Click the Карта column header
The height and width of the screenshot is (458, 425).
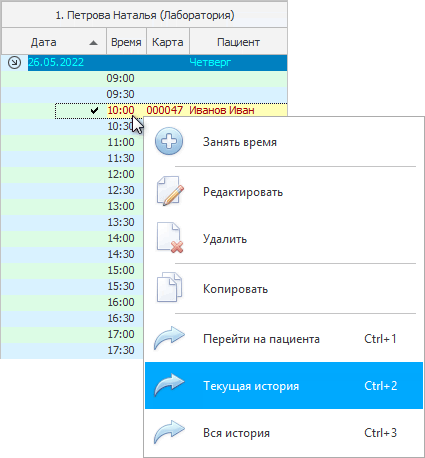[168, 42]
